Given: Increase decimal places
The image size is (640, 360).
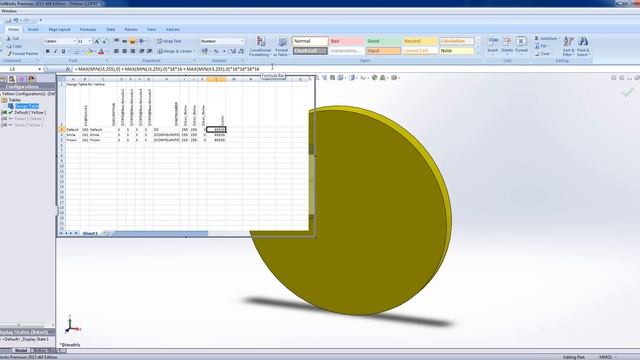Looking at the screenshot, I should point(233,51).
